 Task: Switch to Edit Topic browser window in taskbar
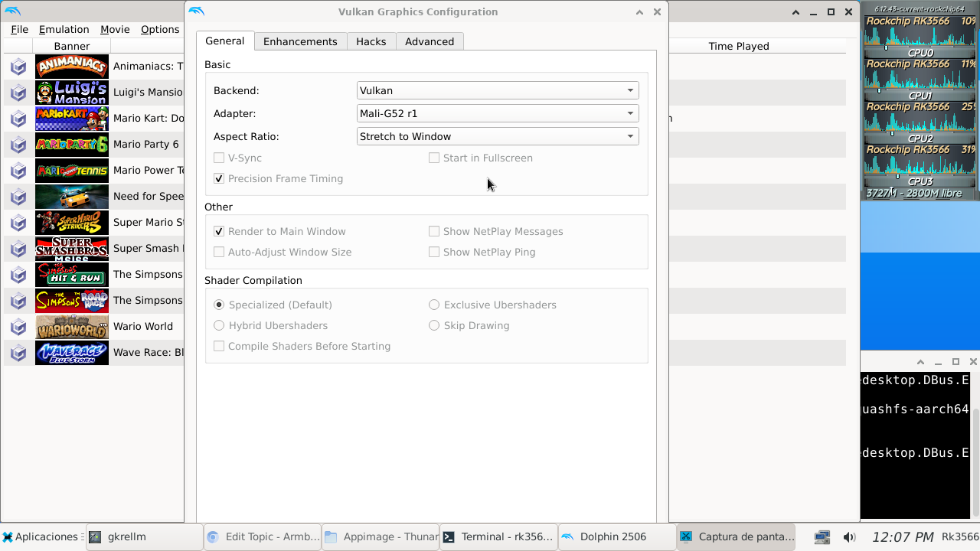point(263,537)
